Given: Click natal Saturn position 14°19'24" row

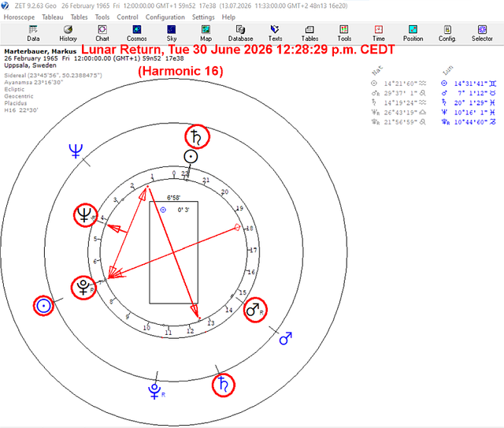Looking at the screenshot, I should click(x=398, y=102).
